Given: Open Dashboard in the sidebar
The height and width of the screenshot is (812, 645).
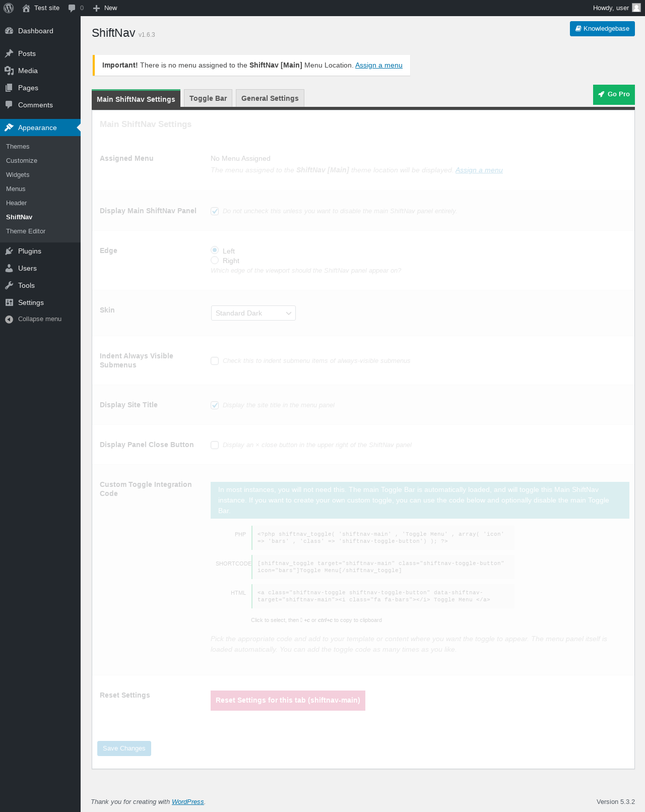Looking at the screenshot, I should pos(40,31).
